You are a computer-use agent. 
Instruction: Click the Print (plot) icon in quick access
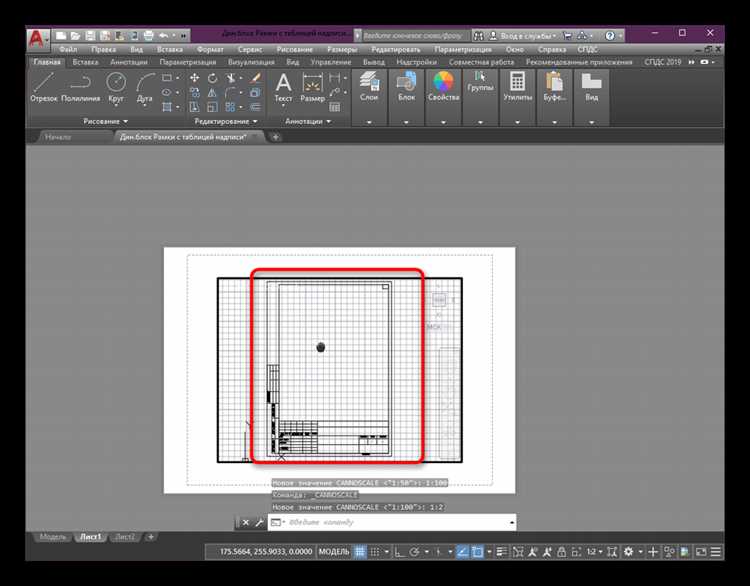pyautogui.click(x=149, y=36)
